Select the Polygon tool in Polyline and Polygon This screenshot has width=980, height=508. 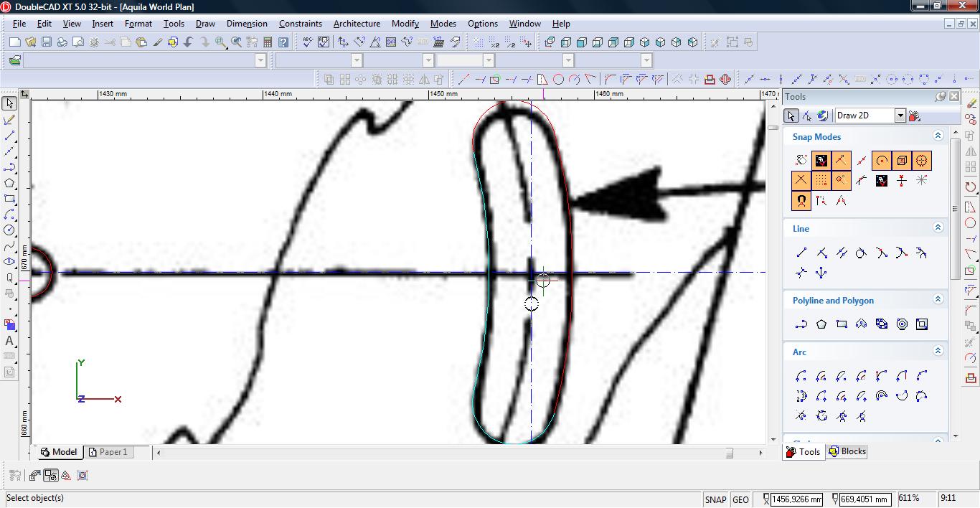pyautogui.click(x=821, y=324)
